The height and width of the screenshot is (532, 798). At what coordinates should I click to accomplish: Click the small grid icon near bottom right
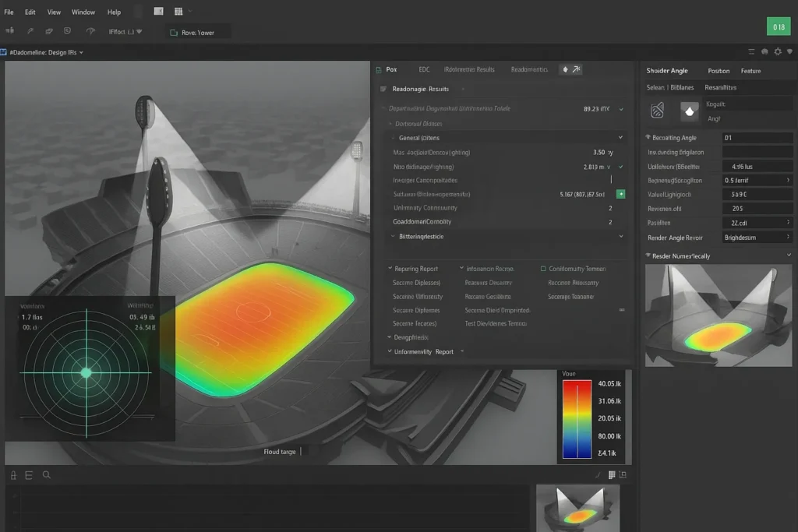[612, 474]
